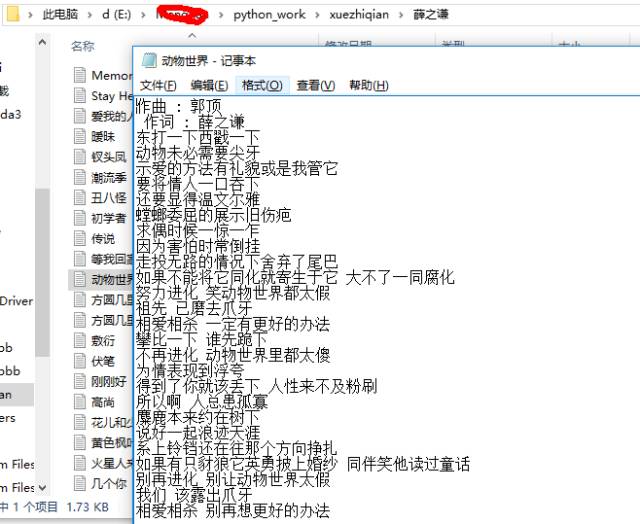Open the 帮助(H) menu in Notepad
The height and width of the screenshot is (524, 640).
tap(369, 85)
